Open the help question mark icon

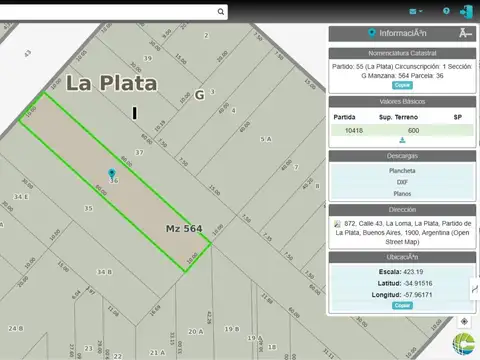[446, 11]
